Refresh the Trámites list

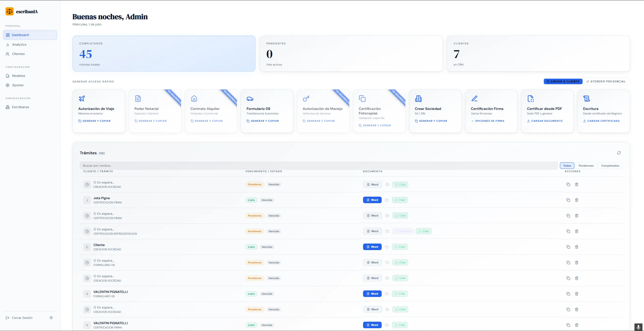(x=619, y=153)
